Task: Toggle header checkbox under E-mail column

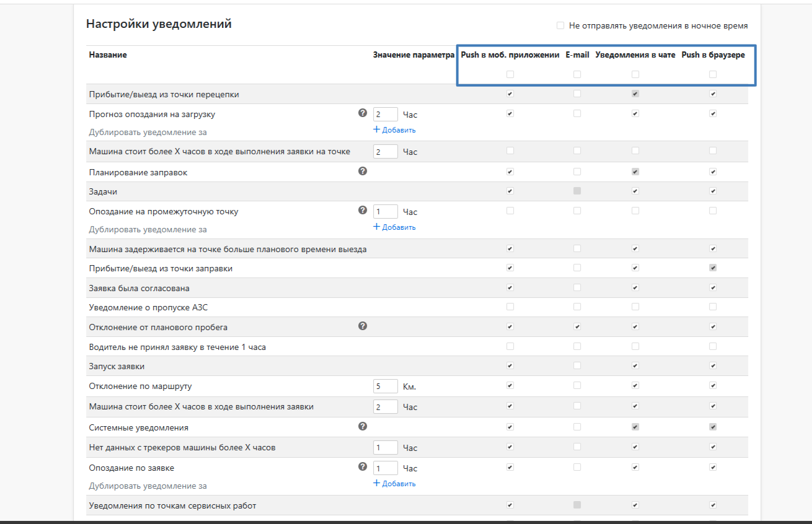Action: [x=577, y=74]
